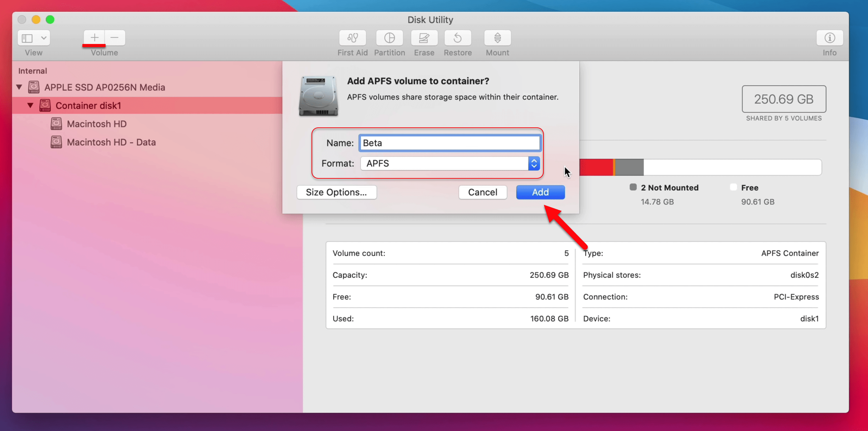Click the gray Not Mounted bar segment
Image resolution: width=868 pixels, height=431 pixels.
(629, 167)
